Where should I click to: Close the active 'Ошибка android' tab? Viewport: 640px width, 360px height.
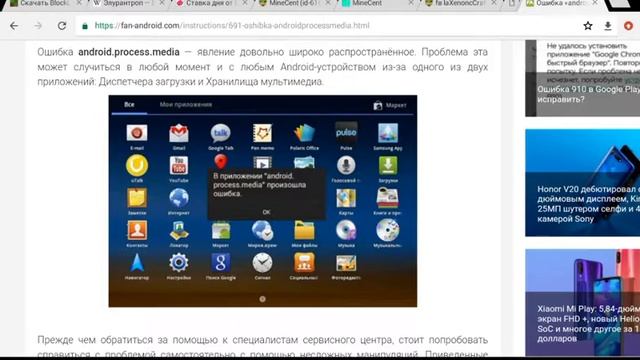(x=595, y=3)
